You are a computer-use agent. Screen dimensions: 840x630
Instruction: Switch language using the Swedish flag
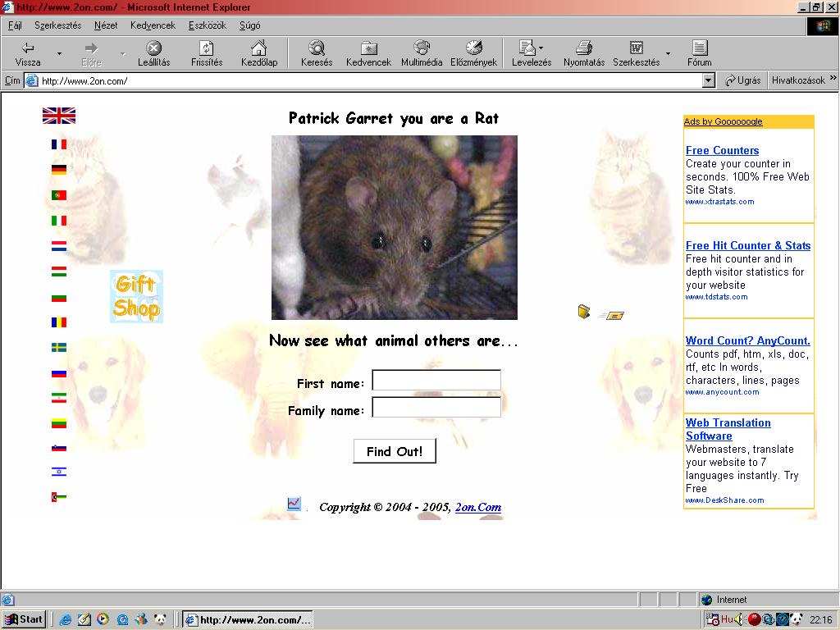point(59,348)
